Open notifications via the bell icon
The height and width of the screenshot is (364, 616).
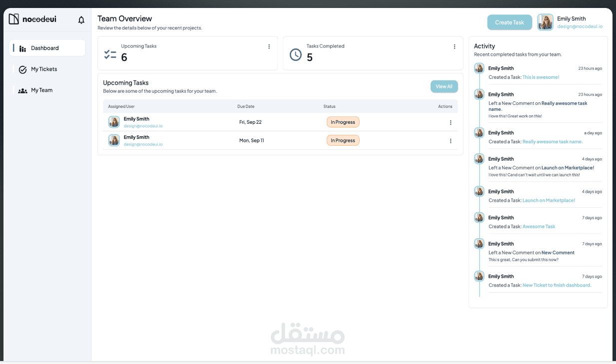click(81, 19)
